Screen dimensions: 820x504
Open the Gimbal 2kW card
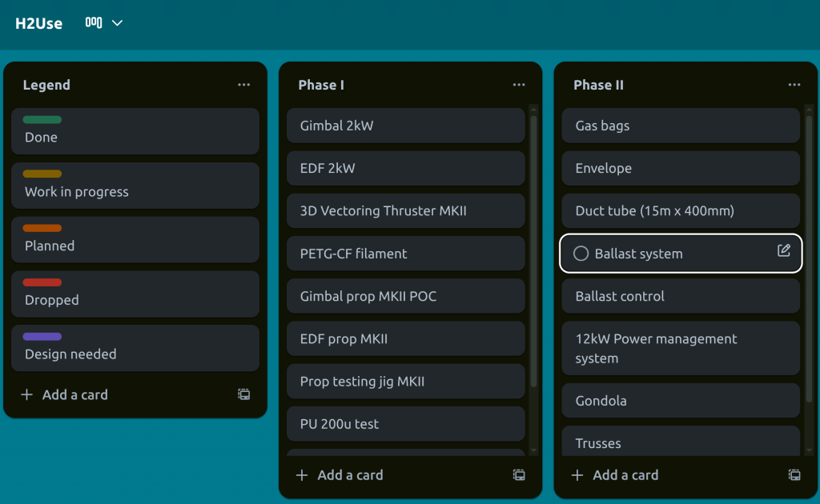tap(405, 126)
